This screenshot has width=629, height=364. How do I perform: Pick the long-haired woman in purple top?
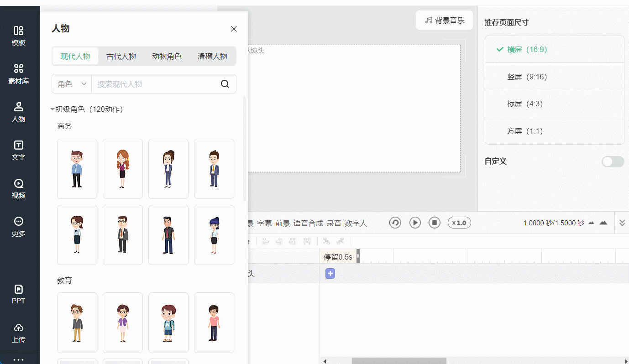click(123, 169)
